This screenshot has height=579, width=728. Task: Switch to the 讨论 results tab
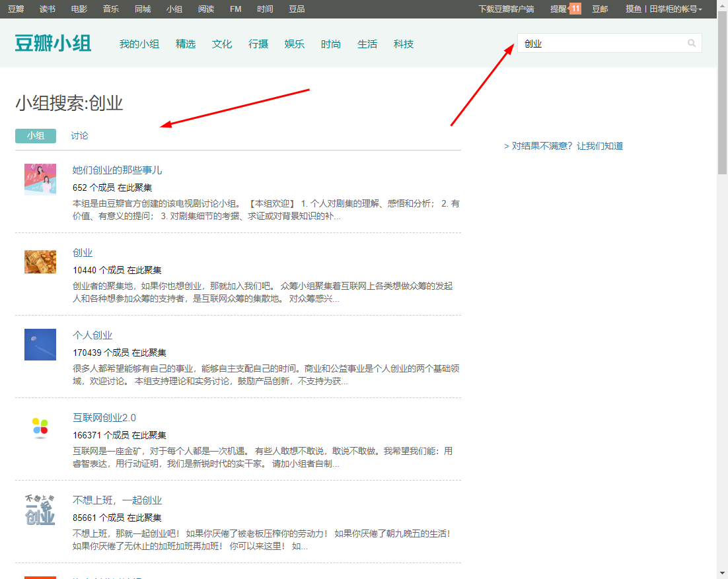pos(79,135)
